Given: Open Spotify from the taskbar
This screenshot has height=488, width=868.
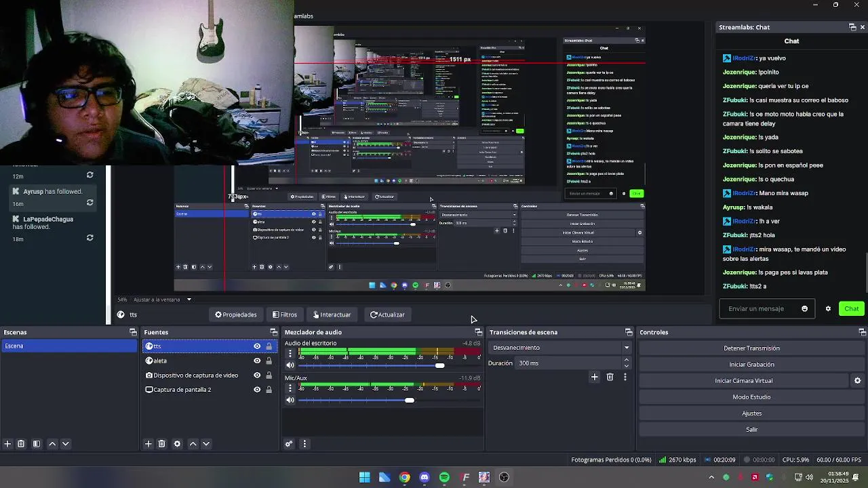Looking at the screenshot, I should point(444,477).
